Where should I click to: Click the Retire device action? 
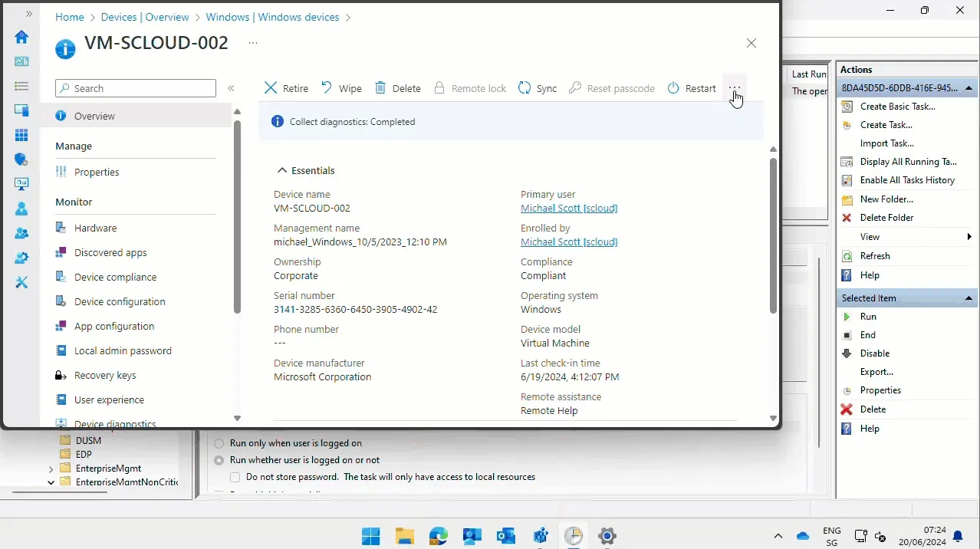pos(286,88)
